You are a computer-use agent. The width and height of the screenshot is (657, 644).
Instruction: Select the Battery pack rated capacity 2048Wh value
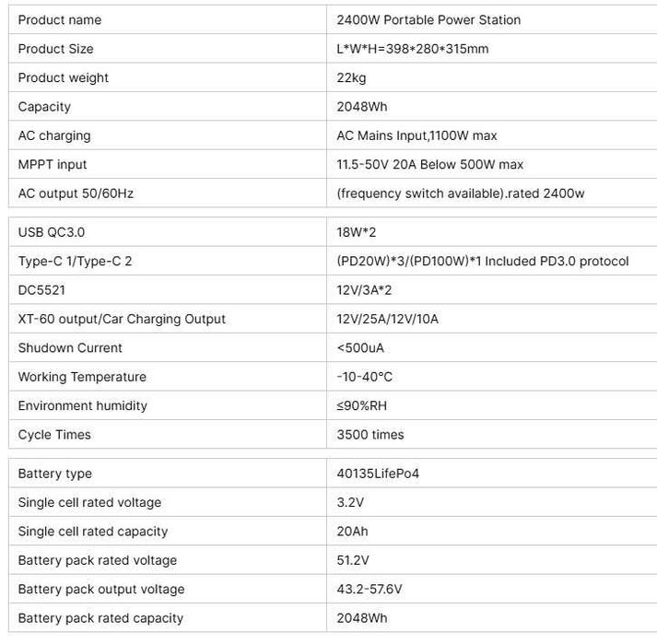(362, 618)
